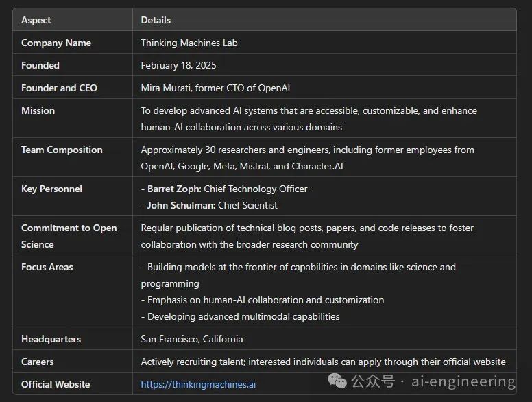Select the Founder and CEO label

coord(59,88)
